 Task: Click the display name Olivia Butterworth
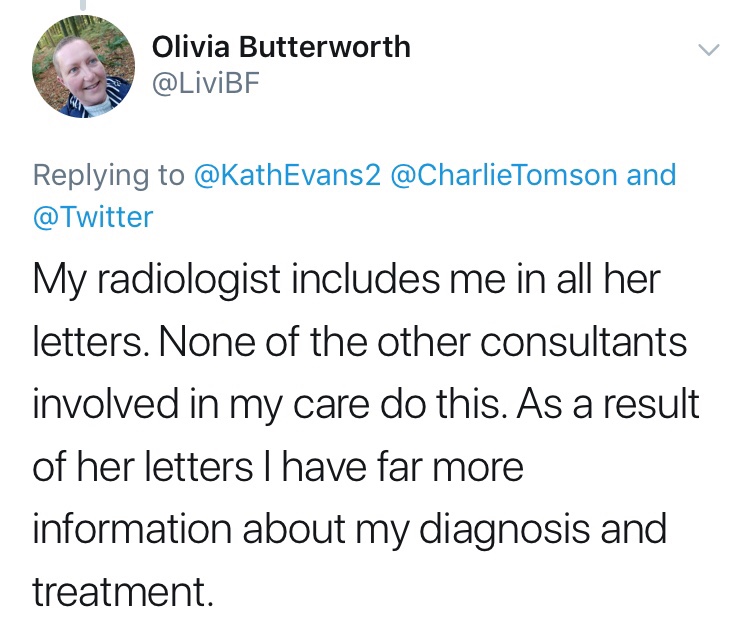[281, 47]
